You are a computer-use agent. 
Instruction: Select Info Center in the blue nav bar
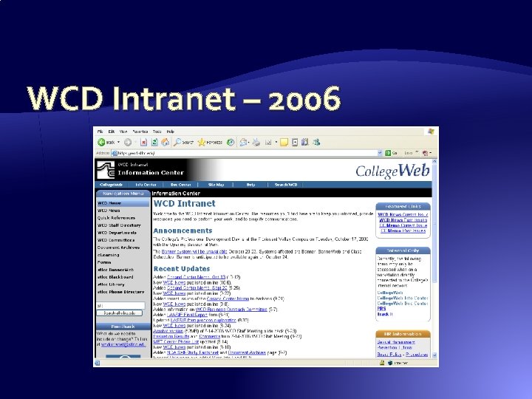[146, 185]
